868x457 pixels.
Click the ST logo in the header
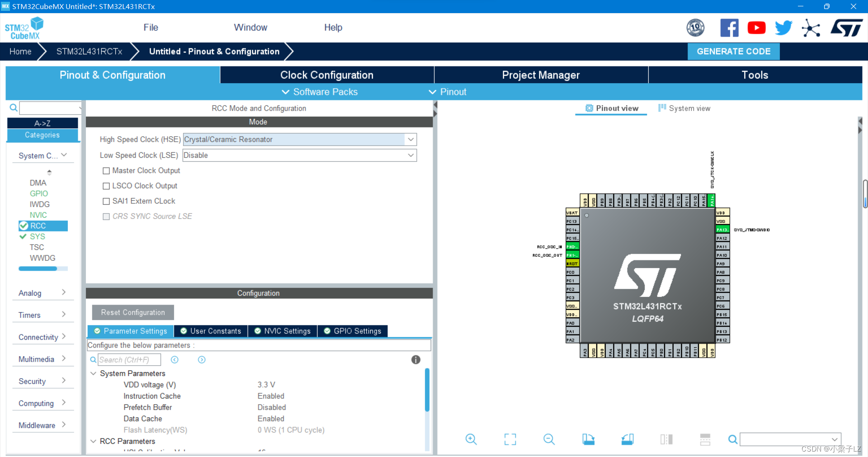click(846, 28)
